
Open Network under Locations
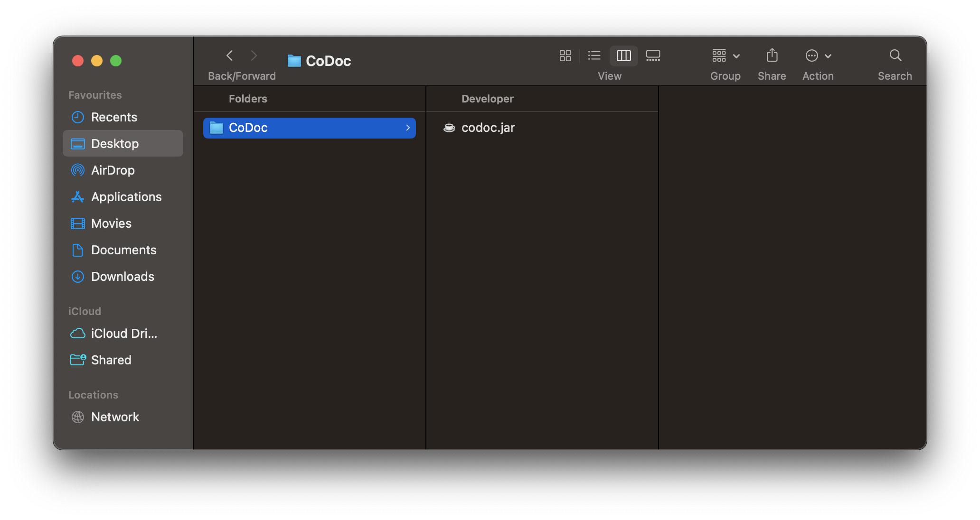123,417
